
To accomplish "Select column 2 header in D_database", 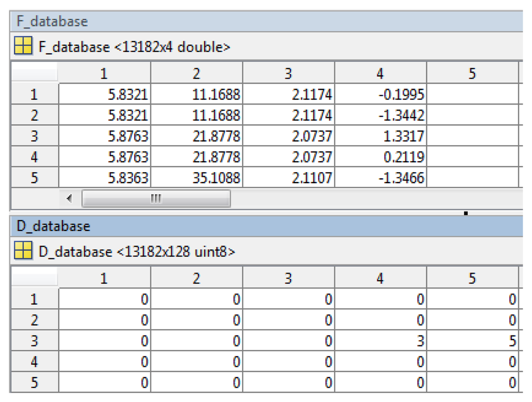I will [x=196, y=278].
